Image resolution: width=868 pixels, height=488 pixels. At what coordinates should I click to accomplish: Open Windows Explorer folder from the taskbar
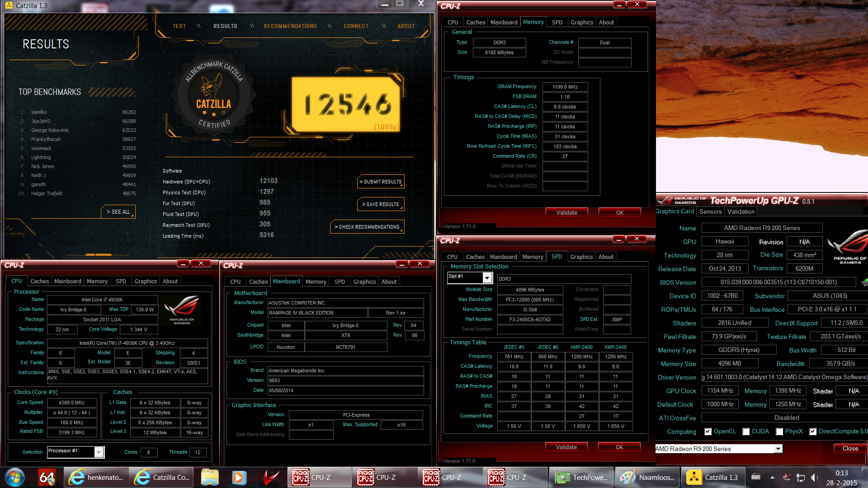(210, 477)
